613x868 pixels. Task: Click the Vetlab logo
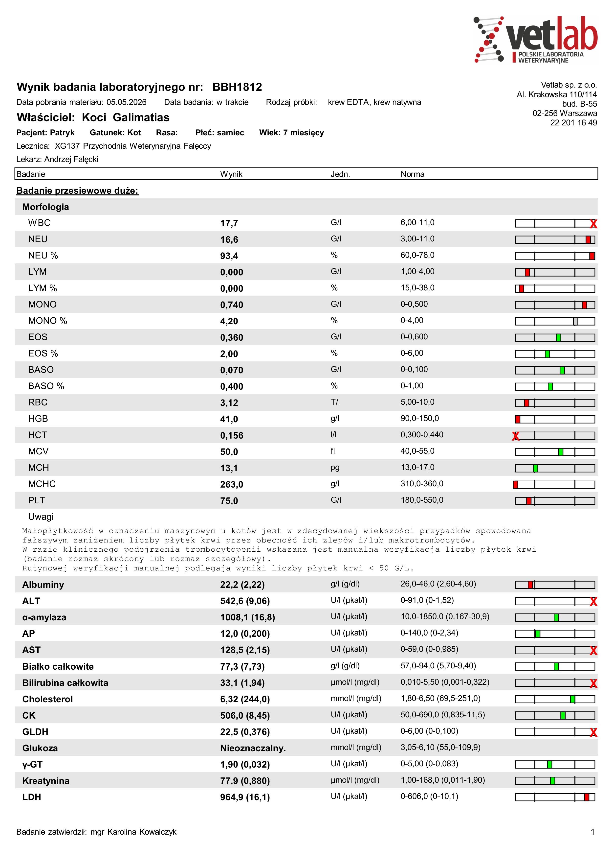click(x=535, y=40)
